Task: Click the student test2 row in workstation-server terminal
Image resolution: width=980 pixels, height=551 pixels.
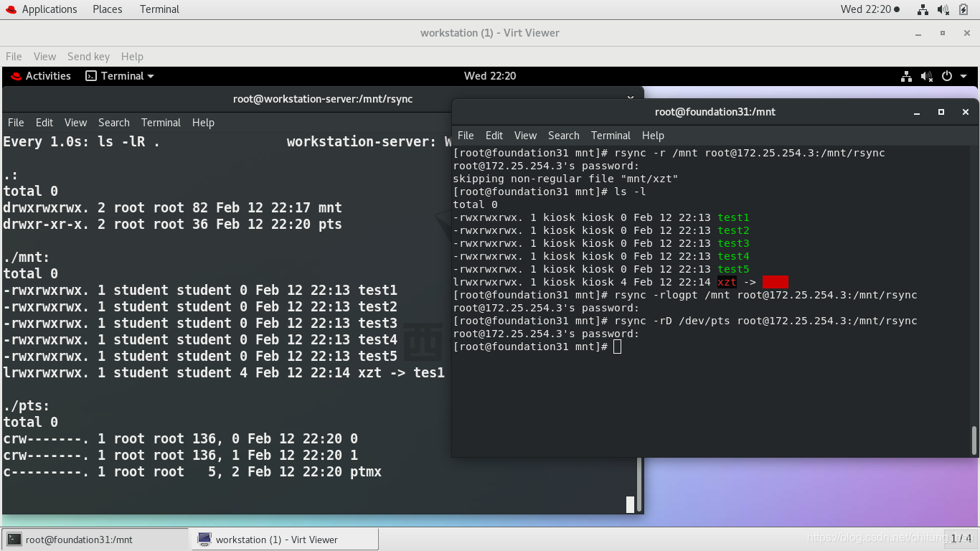Action: (200, 307)
